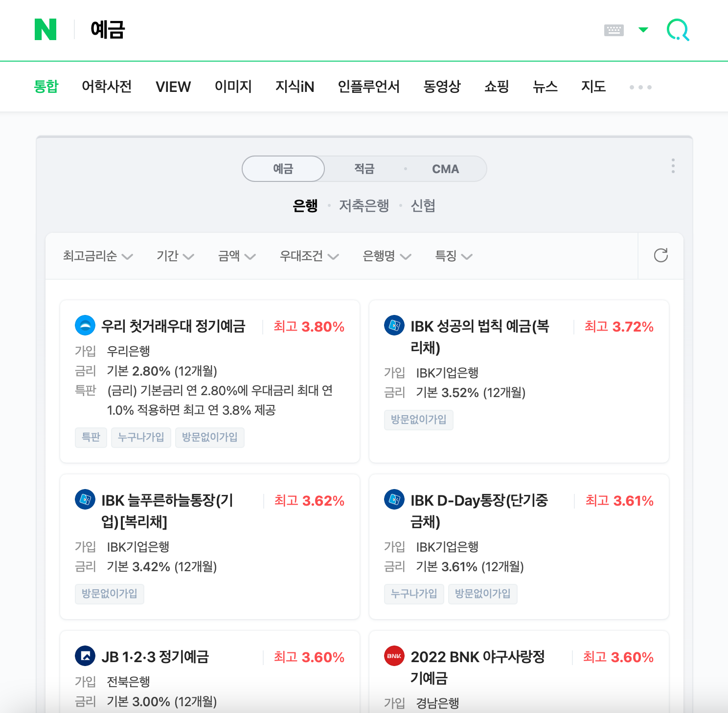Screen dimensions: 728x713
Task: Click 누구나가입 tag on D-Day통장 card
Action: [x=414, y=594]
